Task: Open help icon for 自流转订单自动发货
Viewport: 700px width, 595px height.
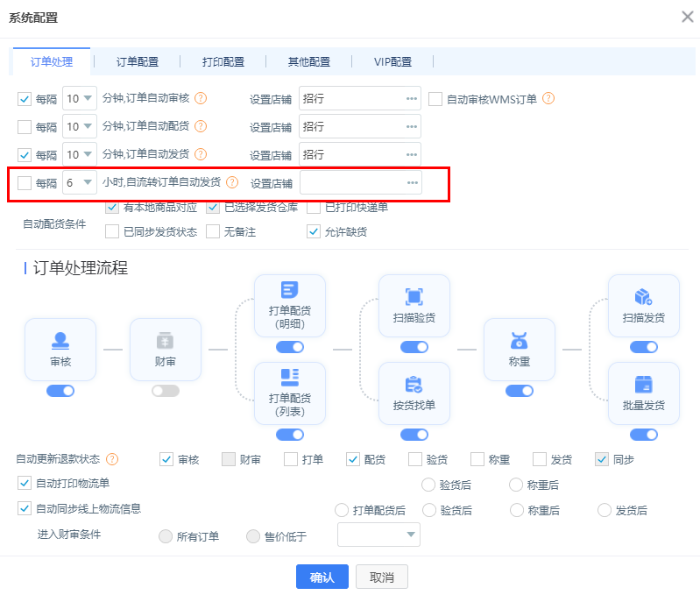Action: coord(232,182)
